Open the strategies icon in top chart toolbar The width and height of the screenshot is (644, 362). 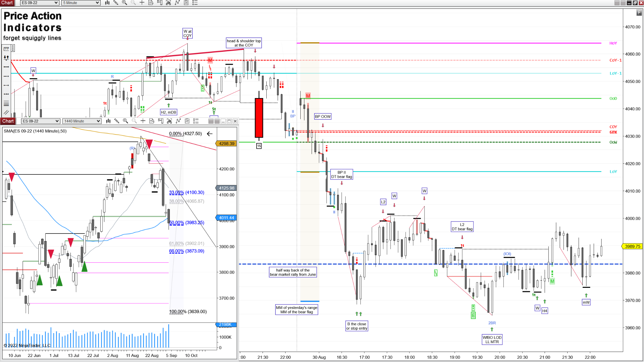click(177, 3)
